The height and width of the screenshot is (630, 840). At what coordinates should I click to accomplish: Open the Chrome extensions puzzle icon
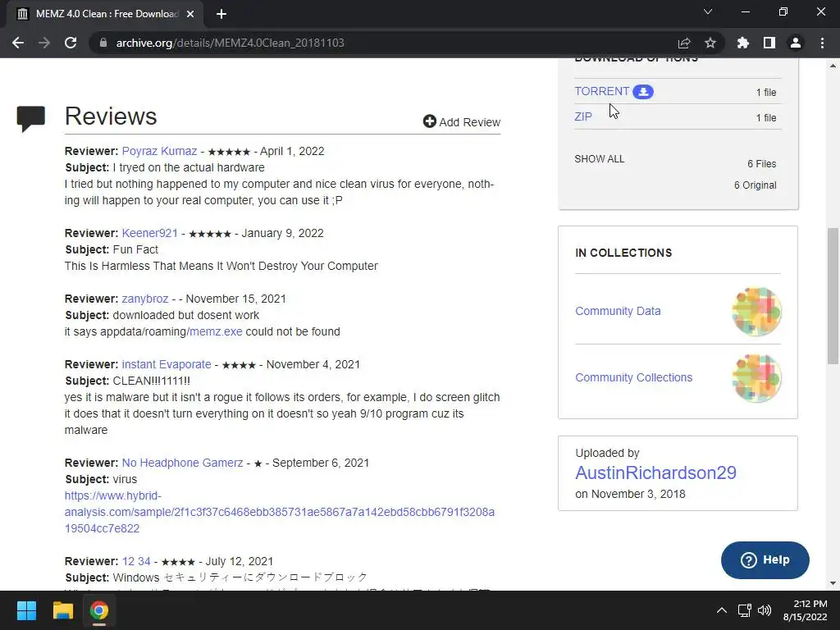[x=743, y=43]
